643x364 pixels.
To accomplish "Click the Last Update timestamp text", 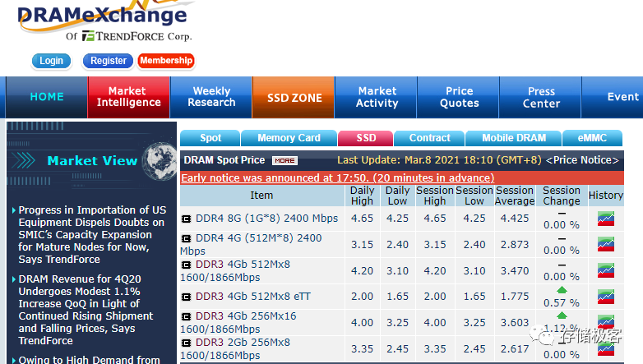I will coord(439,160).
